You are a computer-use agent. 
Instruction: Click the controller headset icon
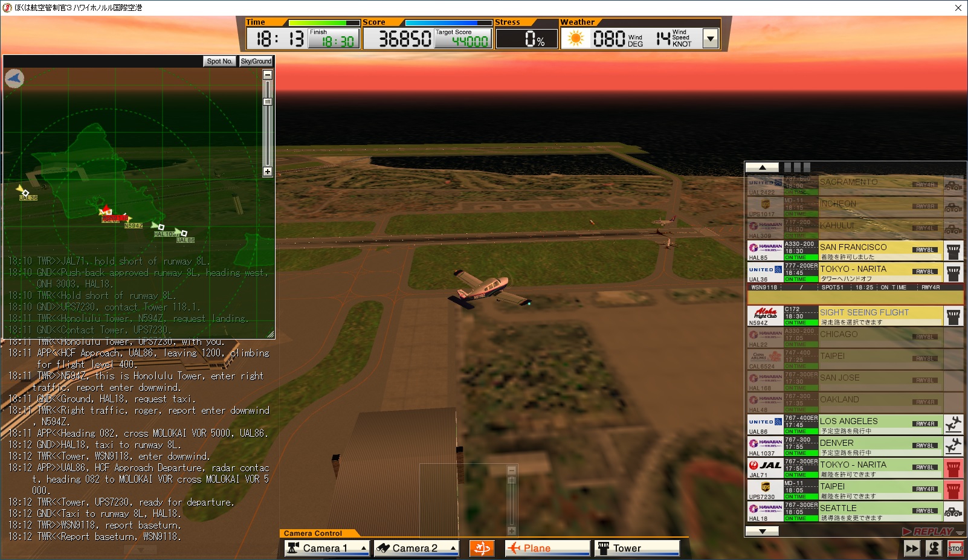934,549
